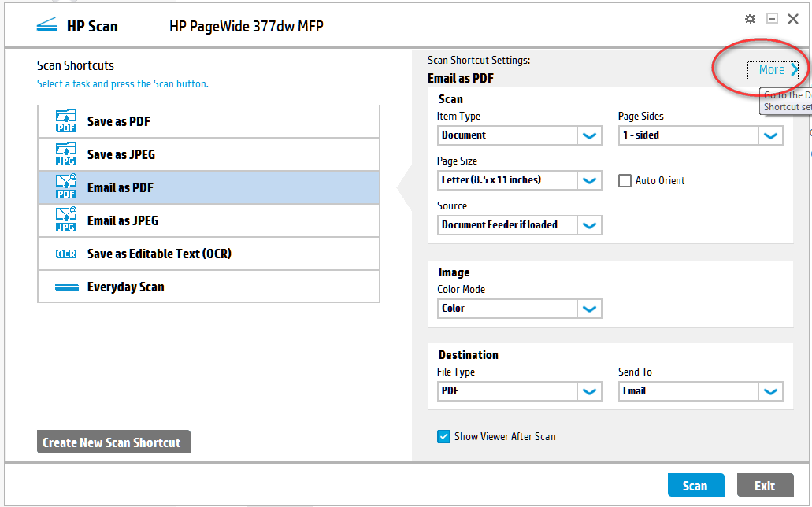Click the Email as PDF envelope icon

(x=66, y=187)
